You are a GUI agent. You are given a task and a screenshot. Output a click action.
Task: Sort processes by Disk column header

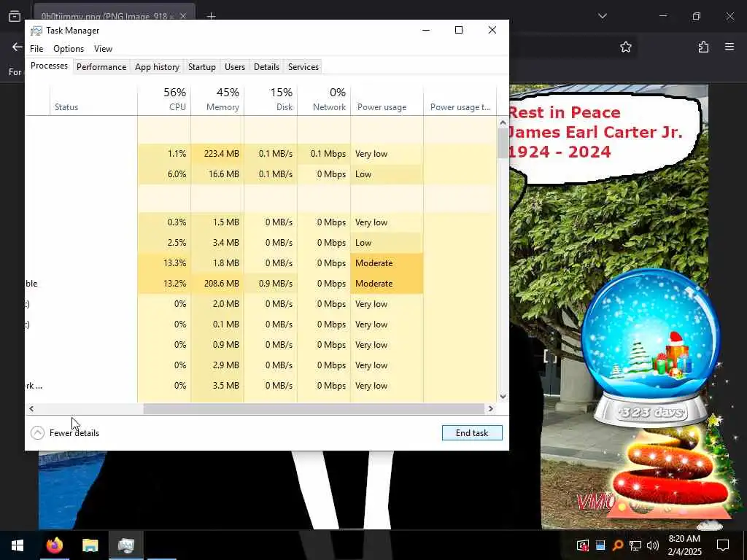(271, 99)
